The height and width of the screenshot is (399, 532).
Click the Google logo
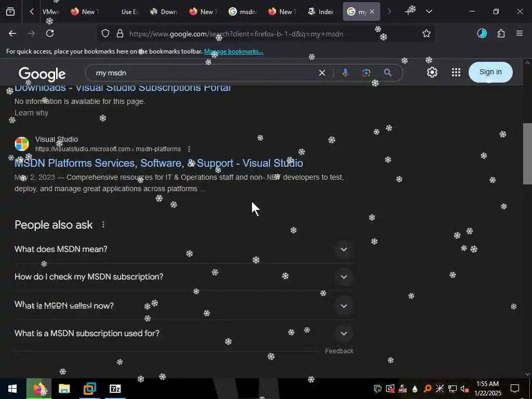[x=42, y=74]
